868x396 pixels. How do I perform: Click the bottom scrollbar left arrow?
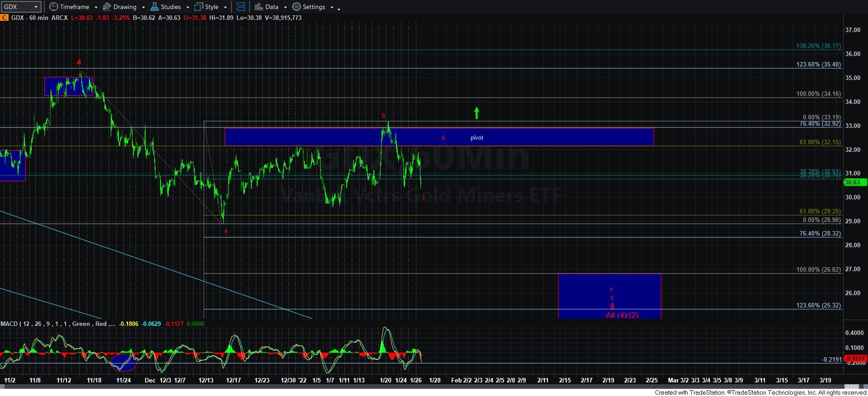pos(3,387)
